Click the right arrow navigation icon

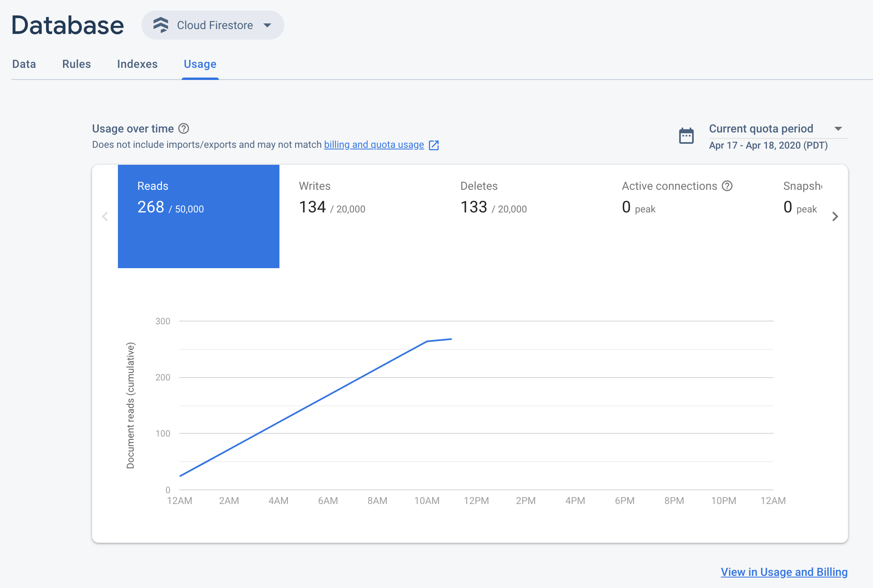click(x=835, y=216)
